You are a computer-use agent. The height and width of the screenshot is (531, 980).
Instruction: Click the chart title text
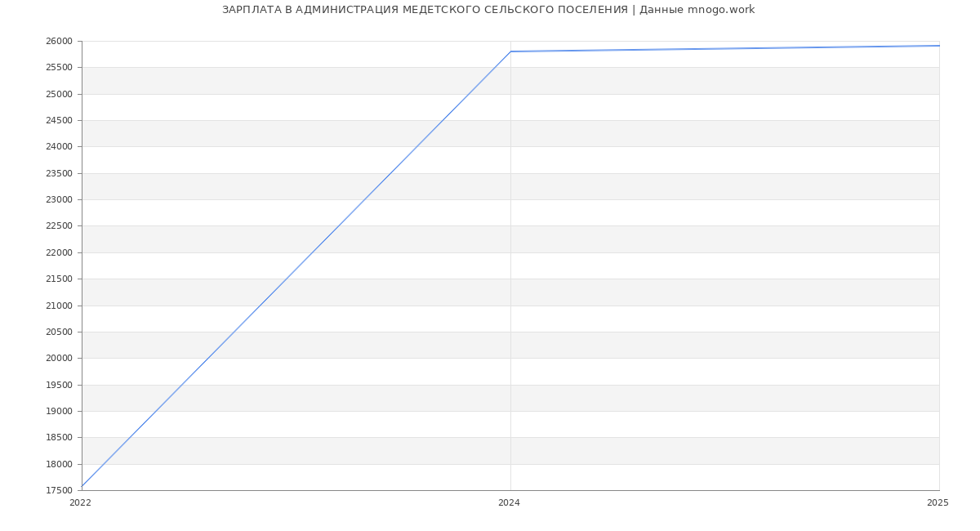point(488,10)
